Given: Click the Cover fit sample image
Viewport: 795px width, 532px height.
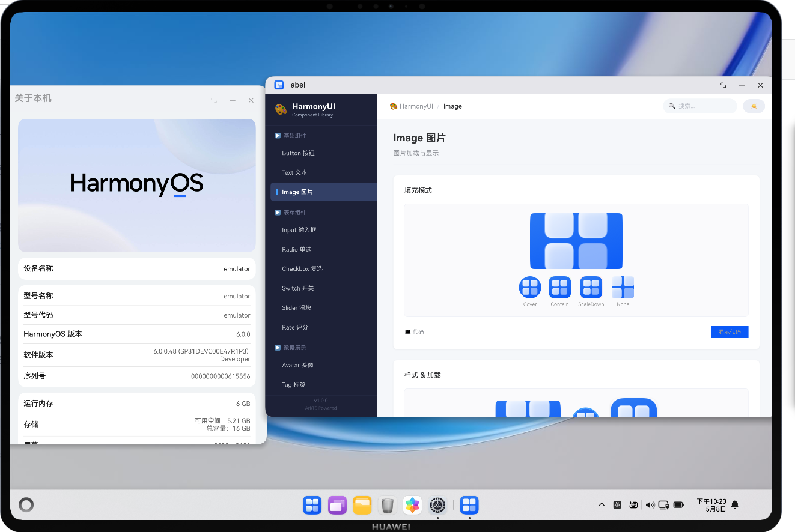Looking at the screenshot, I should (x=530, y=288).
